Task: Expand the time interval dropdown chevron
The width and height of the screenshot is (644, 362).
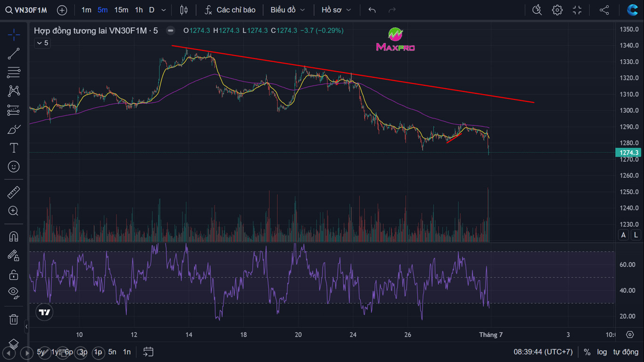Action: [x=164, y=10]
